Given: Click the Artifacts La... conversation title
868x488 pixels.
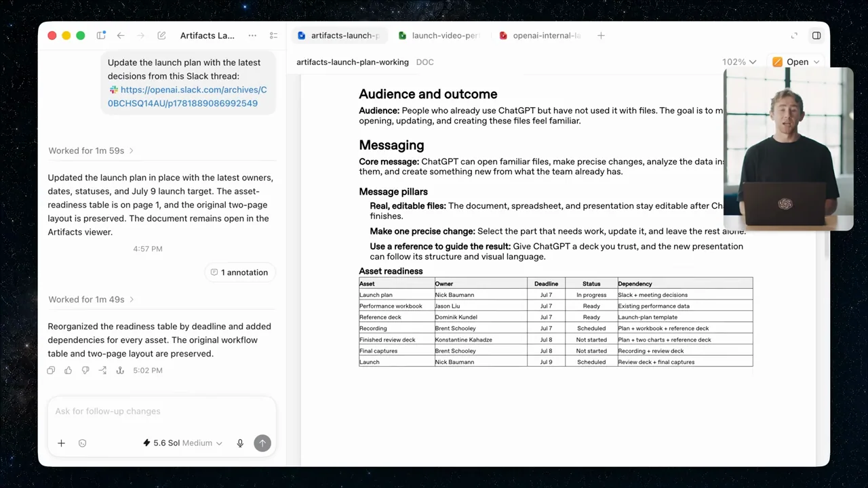Looking at the screenshot, I should (x=208, y=35).
